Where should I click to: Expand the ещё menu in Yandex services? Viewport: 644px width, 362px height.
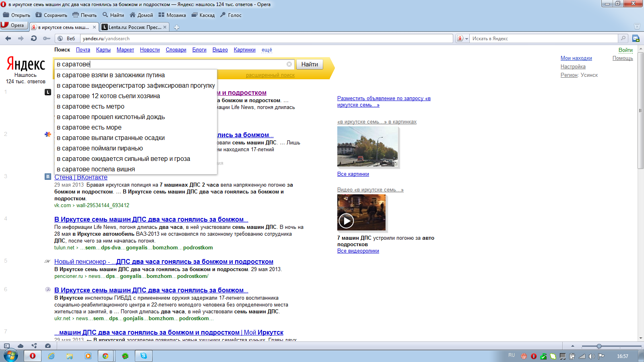[266, 50]
